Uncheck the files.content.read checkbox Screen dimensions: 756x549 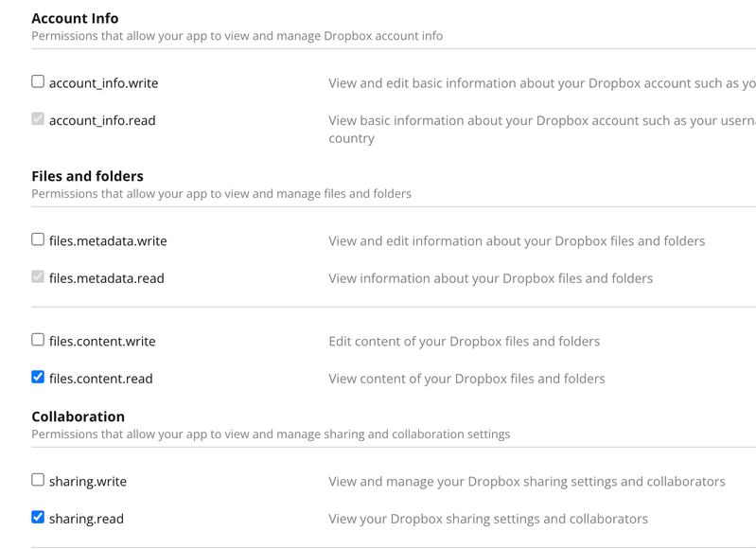point(38,378)
